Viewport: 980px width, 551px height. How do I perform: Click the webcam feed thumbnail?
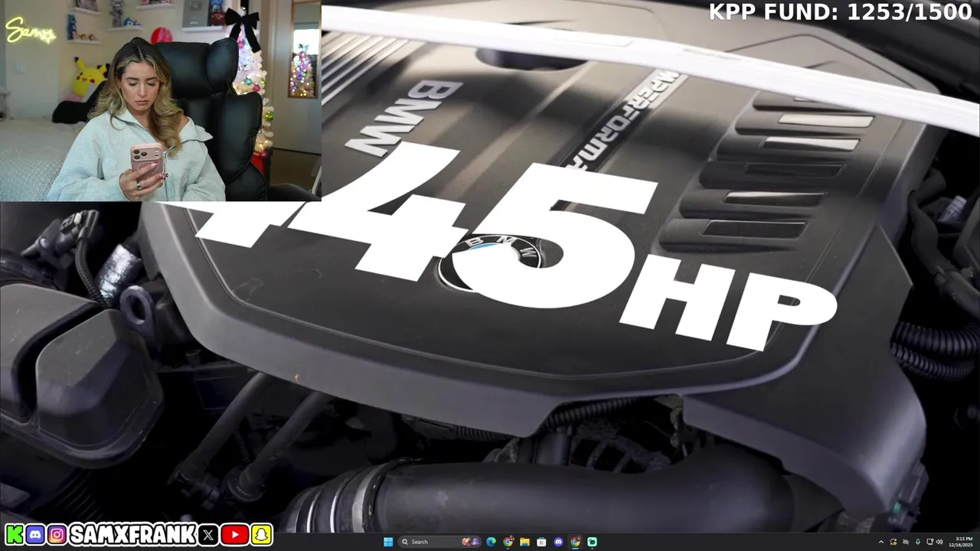coord(160,100)
